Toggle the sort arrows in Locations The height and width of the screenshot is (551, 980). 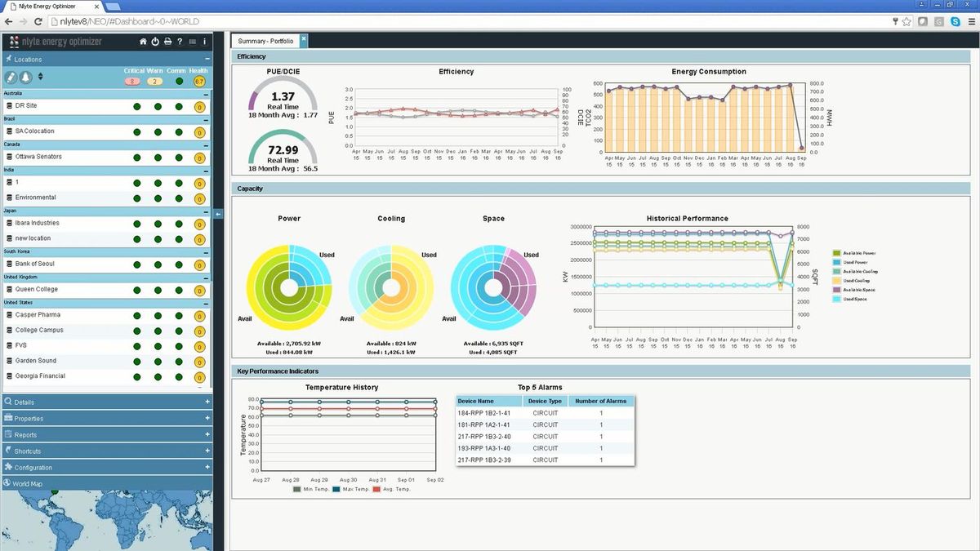click(x=41, y=78)
